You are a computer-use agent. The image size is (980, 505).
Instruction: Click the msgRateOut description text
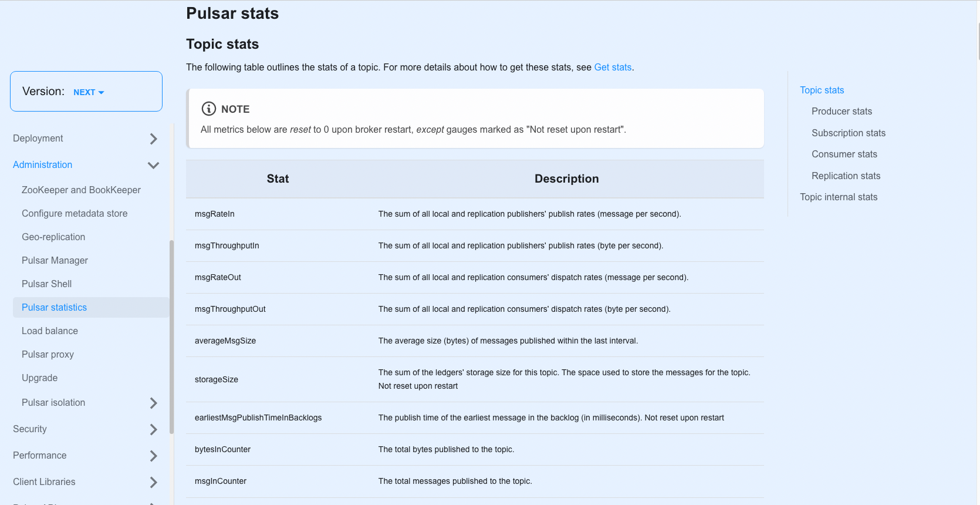(x=533, y=278)
